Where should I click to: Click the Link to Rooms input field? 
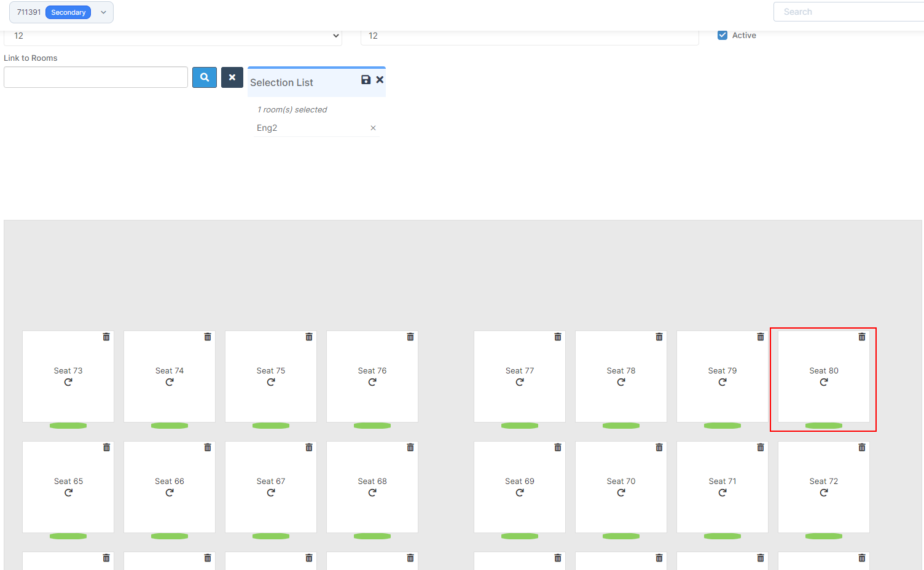point(96,77)
